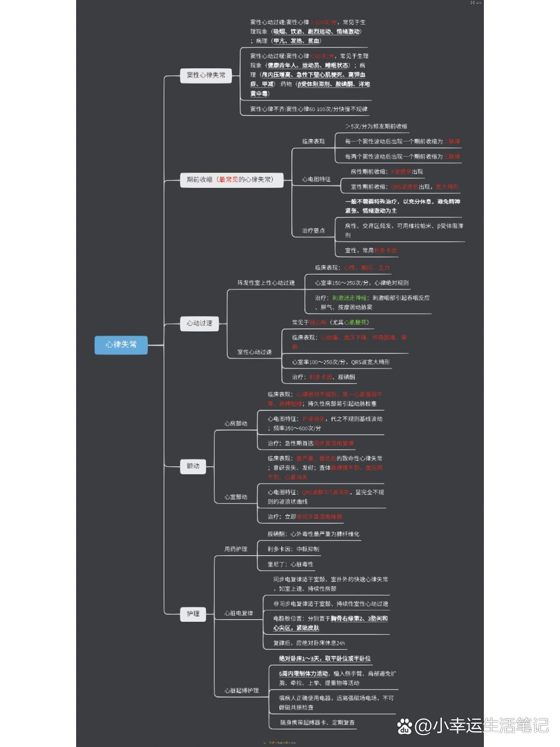
Task: Select the 心脏电复律 subtopic
Action: 238,613
